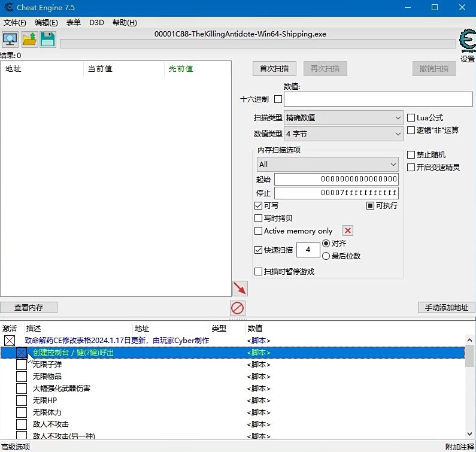Viewport: 476px width, 452px height.
Task: Click Cheat Engine title bar icon
Action: [x=8, y=7]
